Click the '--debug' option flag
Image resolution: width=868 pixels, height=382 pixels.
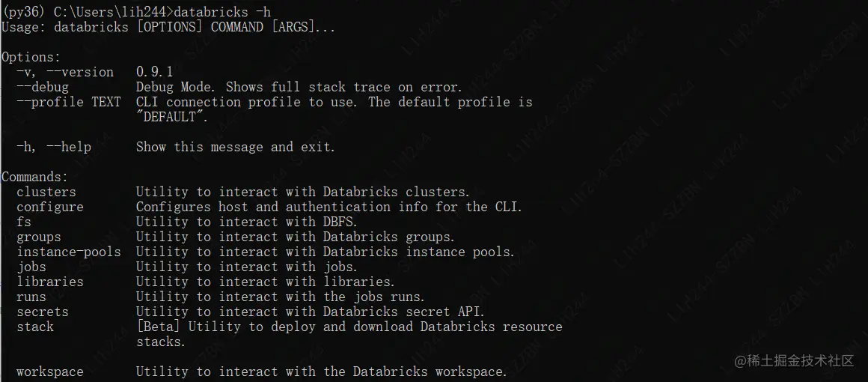(43, 87)
